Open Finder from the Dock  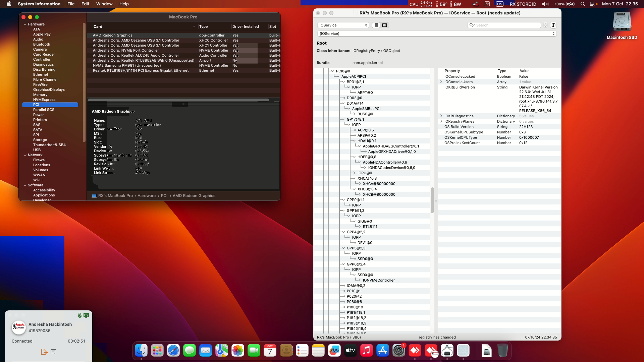coord(141,351)
